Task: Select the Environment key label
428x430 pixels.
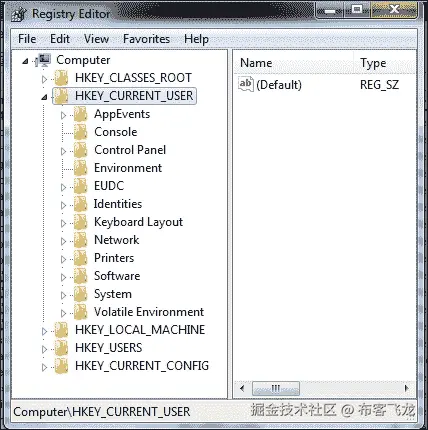Action: point(128,168)
